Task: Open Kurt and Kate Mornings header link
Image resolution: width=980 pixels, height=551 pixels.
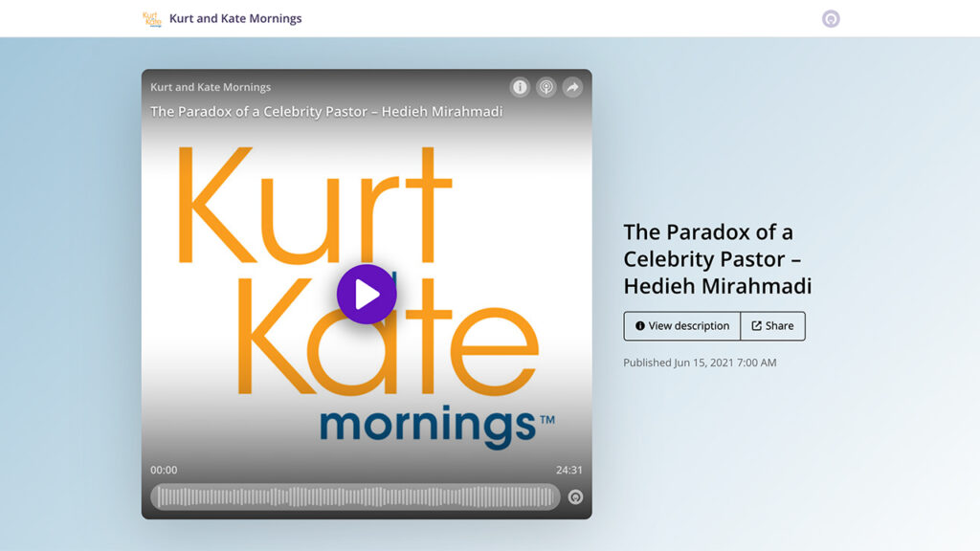Action: pyautogui.click(x=235, y=18)
